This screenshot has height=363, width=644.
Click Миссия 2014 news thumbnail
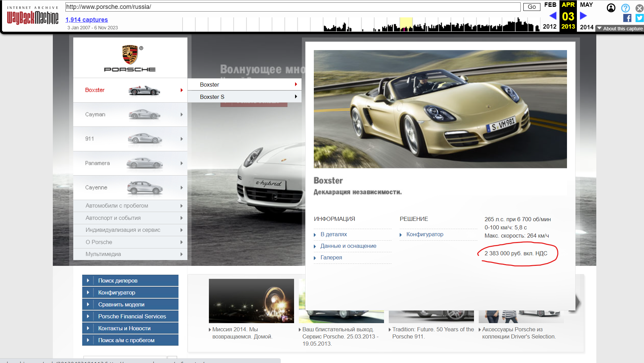(251, 301)
